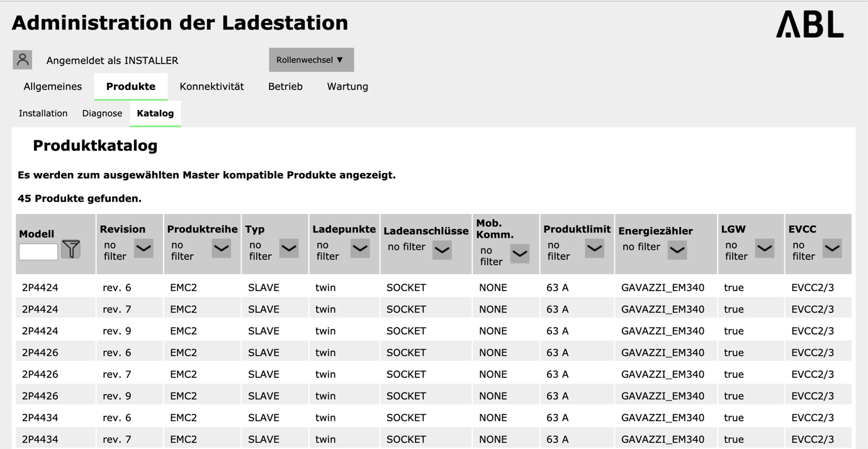The image size is (868, 449).
Task: Click the user avatar icon
Action: [23, 60]
